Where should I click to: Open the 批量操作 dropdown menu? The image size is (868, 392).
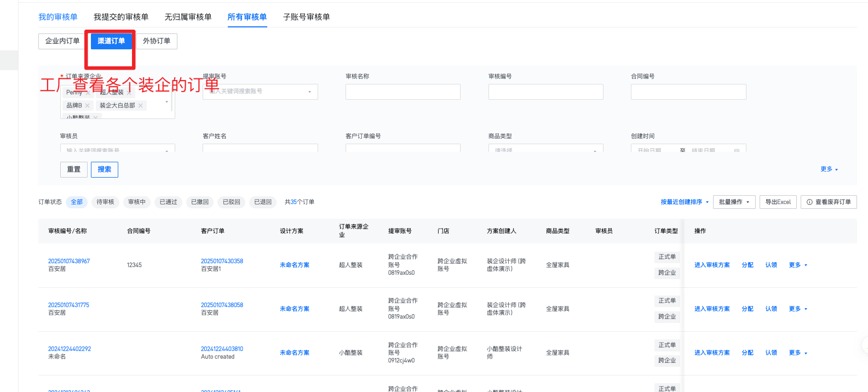(x=734, y=202)
